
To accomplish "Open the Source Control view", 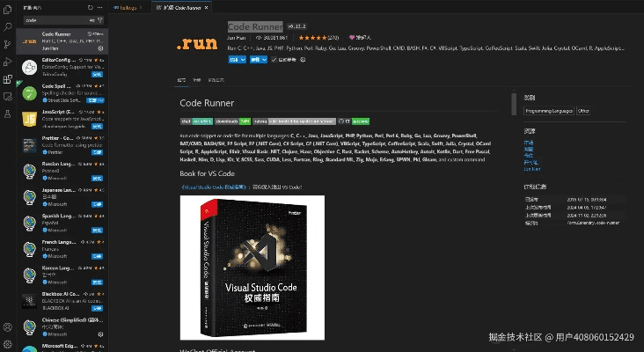I will click(x=7, y=44).
